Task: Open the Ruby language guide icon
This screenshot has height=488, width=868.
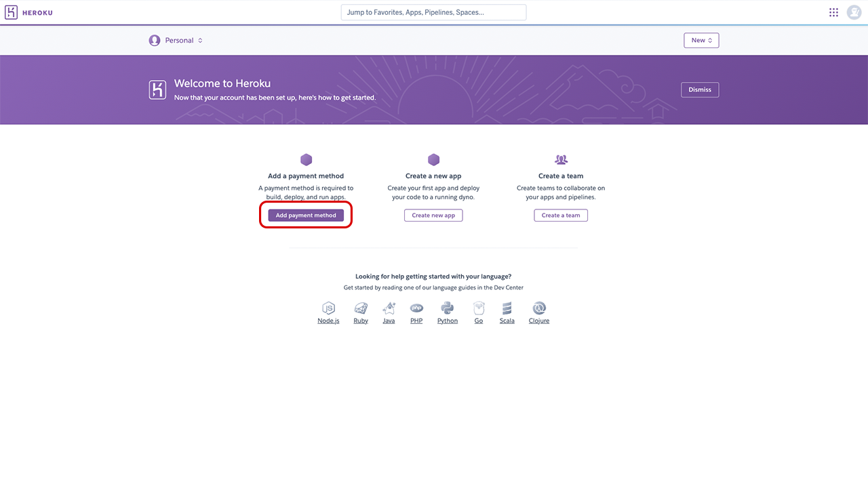Action: 361,308
